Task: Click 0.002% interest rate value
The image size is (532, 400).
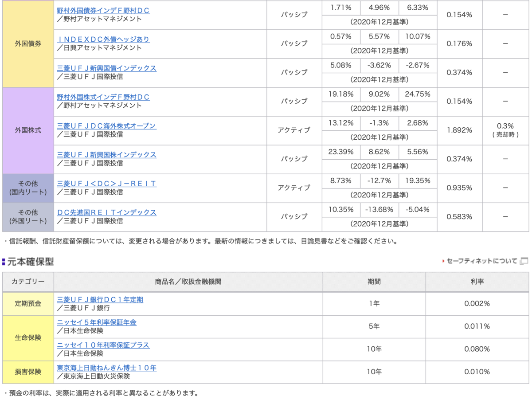Action: (x=477, y=304)
